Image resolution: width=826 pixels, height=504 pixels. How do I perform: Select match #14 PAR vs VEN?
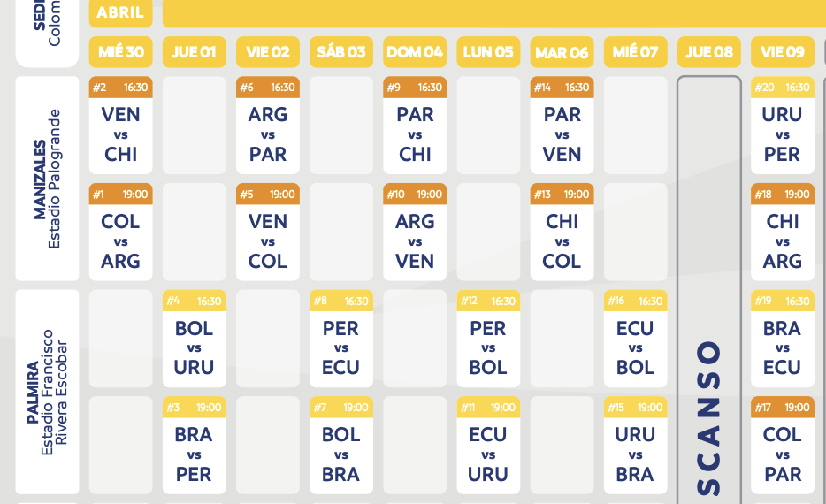562,126
